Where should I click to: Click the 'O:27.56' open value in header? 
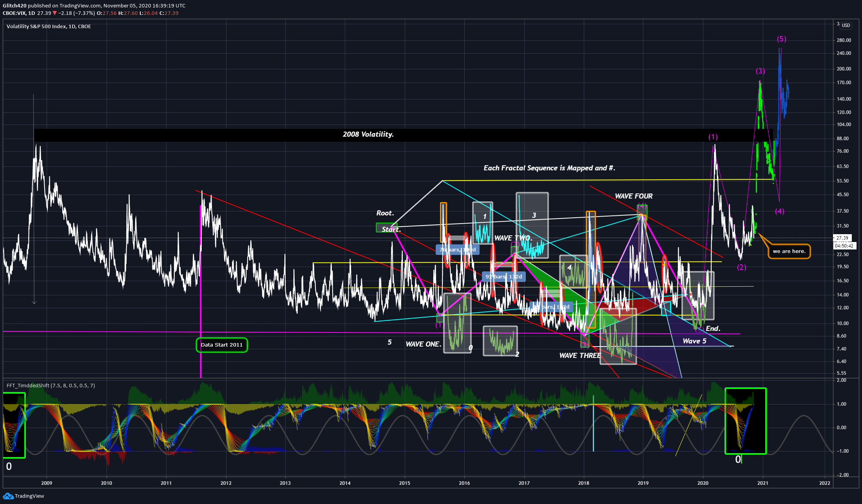pyautogui.click(x=107, y=13)
